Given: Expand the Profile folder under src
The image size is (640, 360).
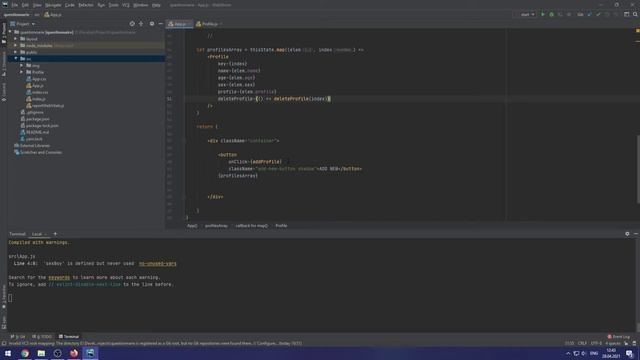Looking at the screenshot, I should pyautogui.click(x=22, y=72).
